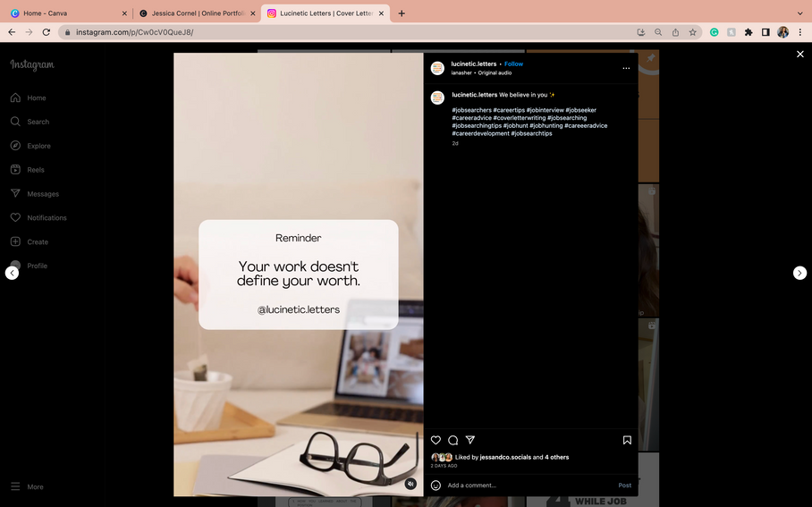Open the More menu in the sidebar

(27, 486)
